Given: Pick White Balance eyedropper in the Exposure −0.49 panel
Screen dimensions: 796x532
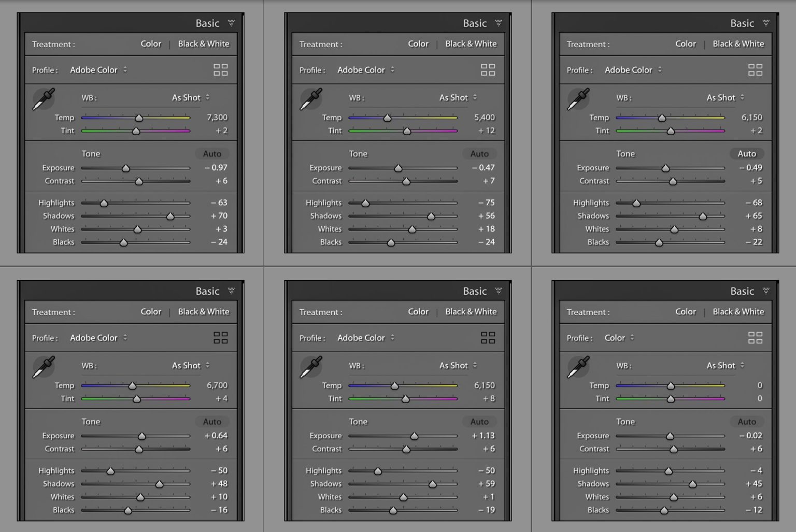Looking at the screenshot, I should coord(579,99).
